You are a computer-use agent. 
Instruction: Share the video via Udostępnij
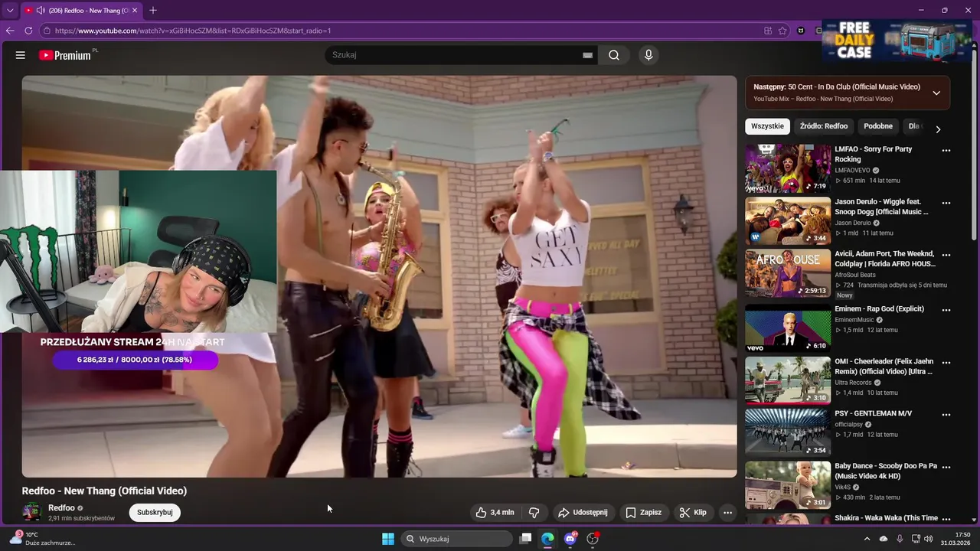[583, 512]
